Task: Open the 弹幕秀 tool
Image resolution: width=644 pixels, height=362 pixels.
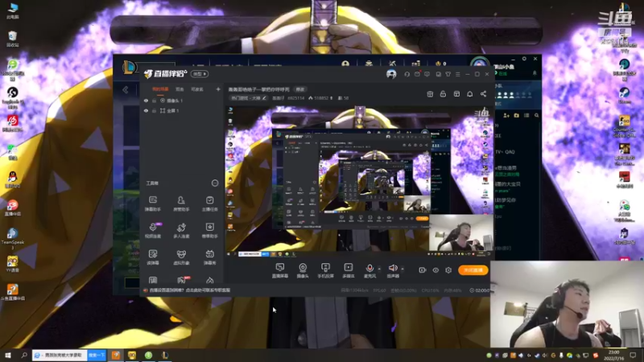Action: [209, 257]
